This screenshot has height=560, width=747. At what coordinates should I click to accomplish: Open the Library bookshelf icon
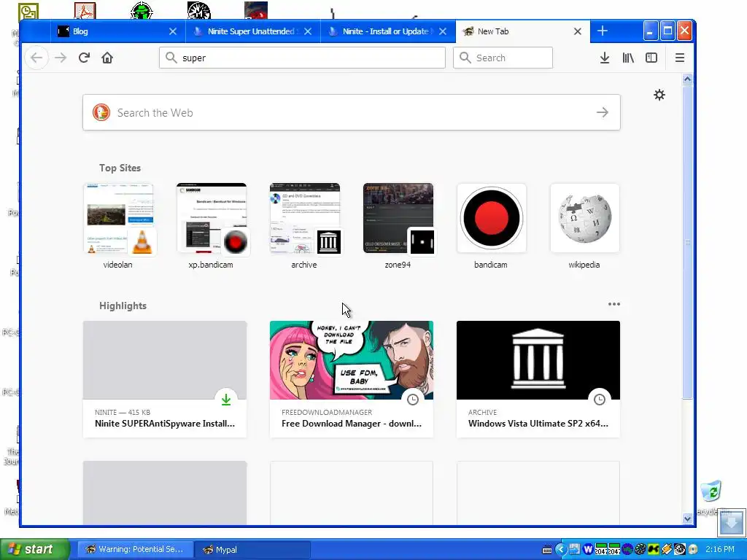pos(628,58)
